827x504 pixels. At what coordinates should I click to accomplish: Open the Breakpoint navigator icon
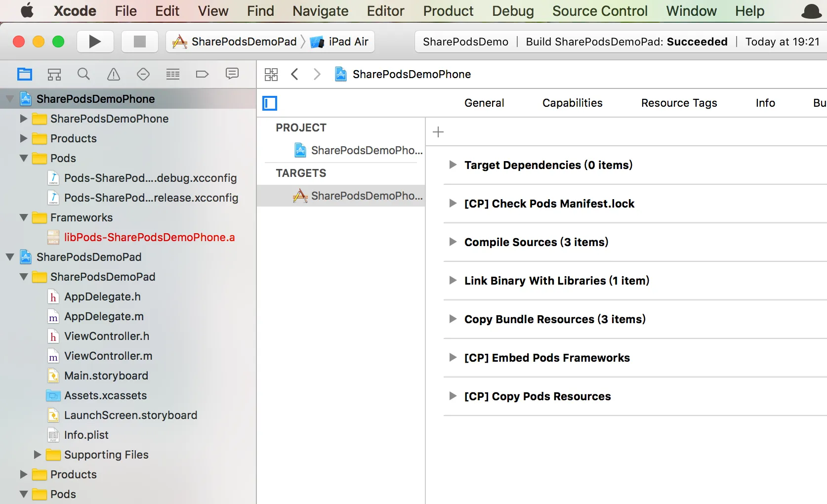point(203,74)
